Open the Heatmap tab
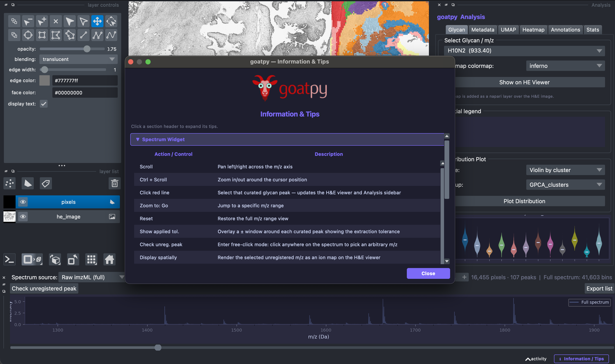The image size is (615, 364). click(533, 30)
